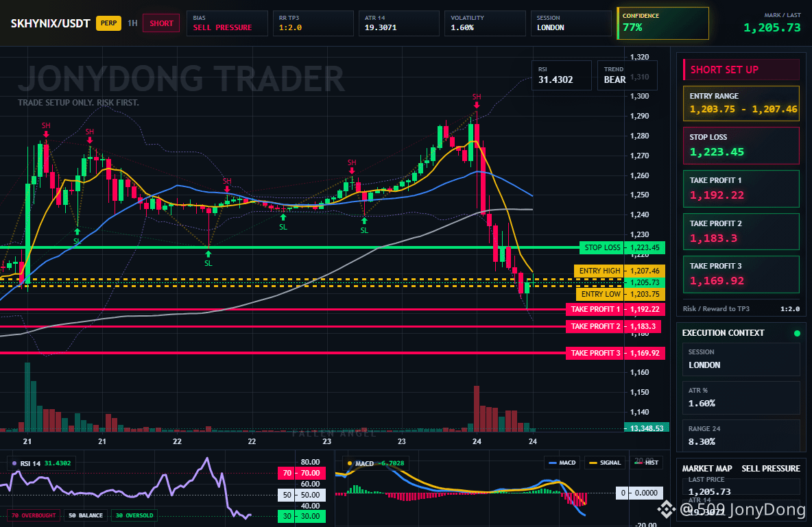This screenshot has height=527, width=812.
Task: Click the MACD -6.7028 indicator label
Action: pyautogui.click(x=375, y=463)
